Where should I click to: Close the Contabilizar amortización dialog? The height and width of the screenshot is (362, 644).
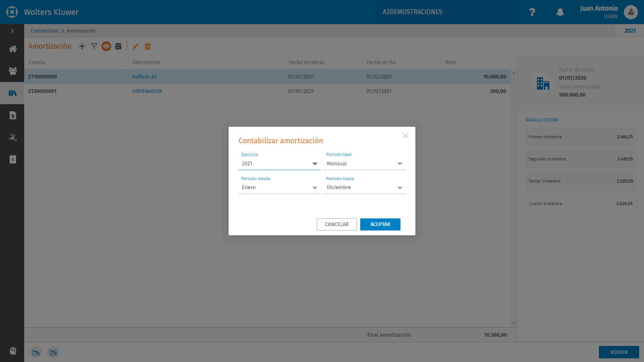[406, 136]
